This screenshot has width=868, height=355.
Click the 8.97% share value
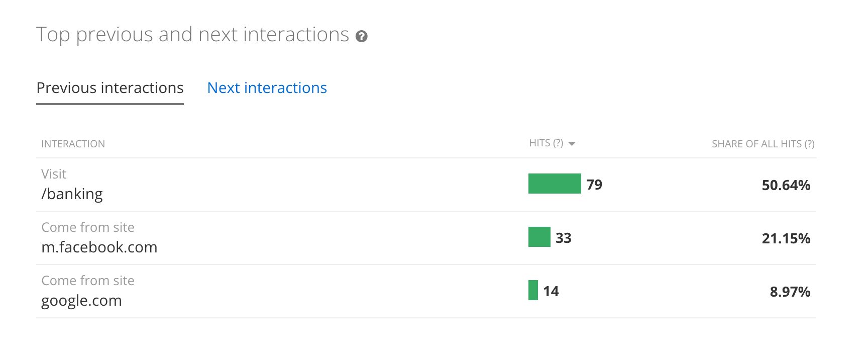click(790, 292)
